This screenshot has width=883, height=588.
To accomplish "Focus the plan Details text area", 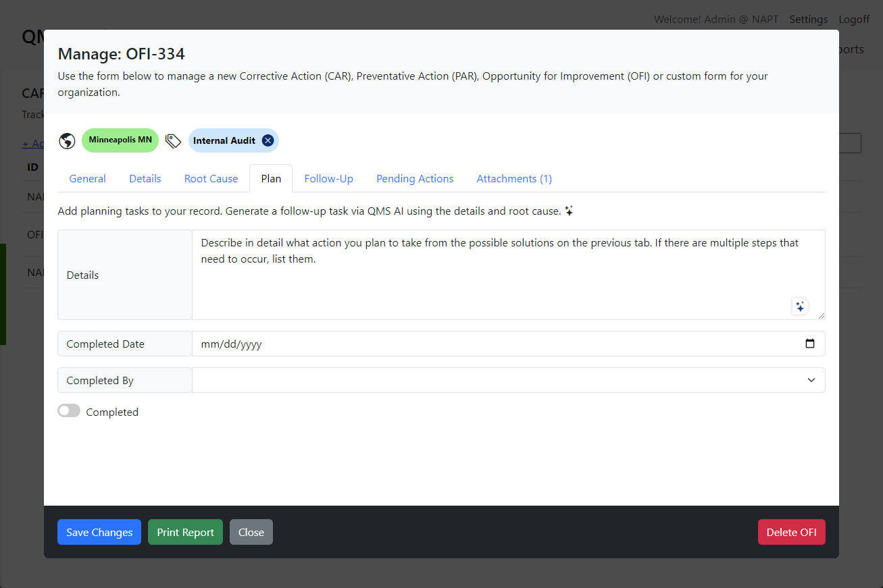I will tap(509, 275).
